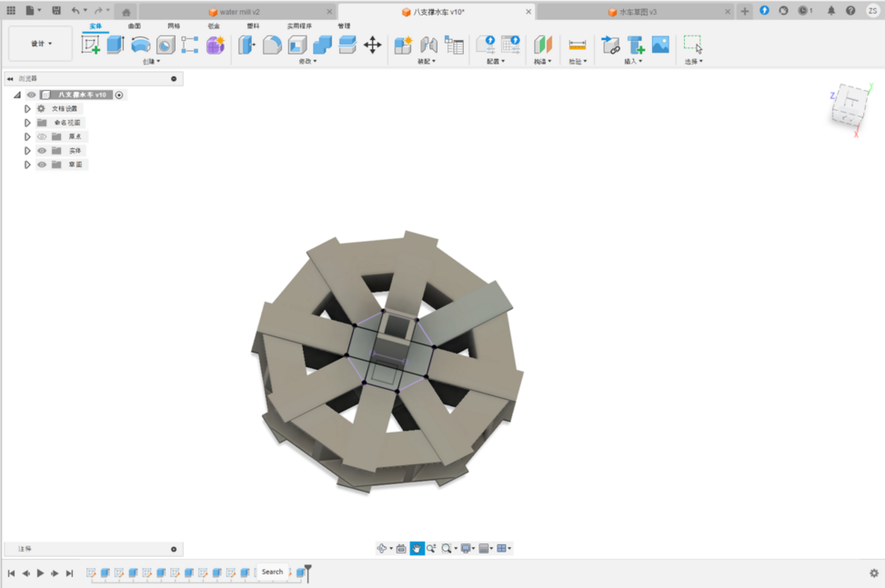Click the Extrude tool icon

click(116, 45)
